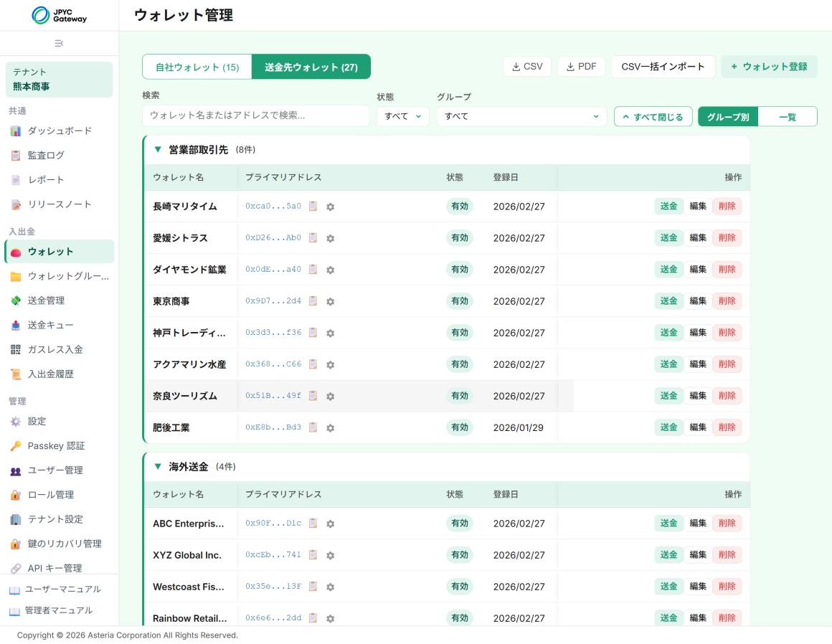Copy the 長崎マリタイム address with the clipboard icon
This screenshot has width=832, height=644.
[313, 206]
